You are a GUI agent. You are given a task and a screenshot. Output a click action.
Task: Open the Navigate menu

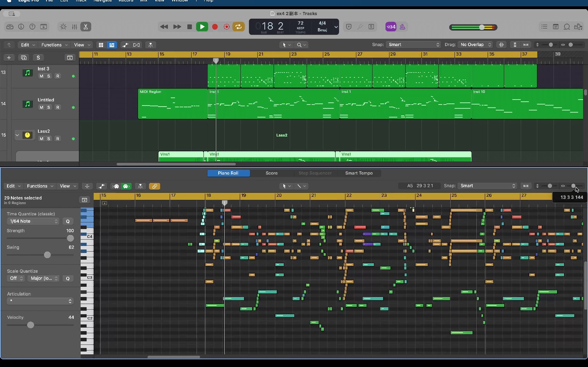coord(102,1)
